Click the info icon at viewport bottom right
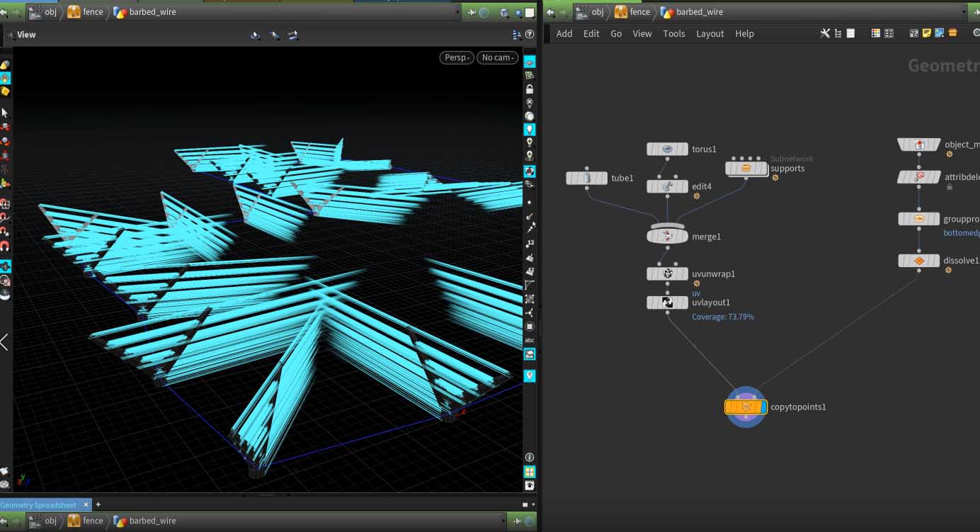980x532 pixels. coord(529,458)
